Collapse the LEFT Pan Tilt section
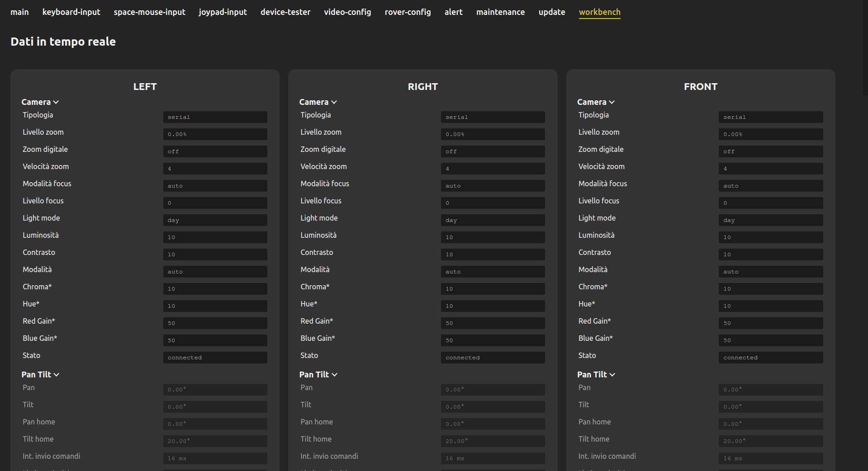This screenshot has height=471, width=868. tap(57, 375)
